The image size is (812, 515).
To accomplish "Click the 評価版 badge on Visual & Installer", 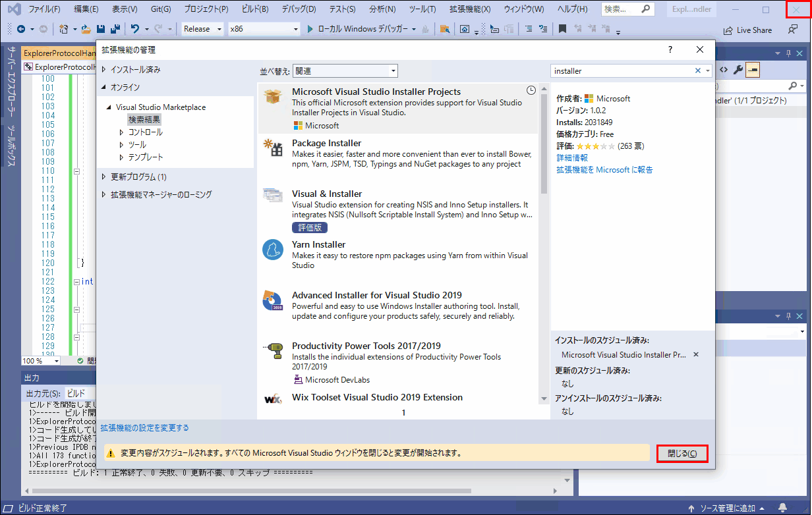I will tap(310, 227).
